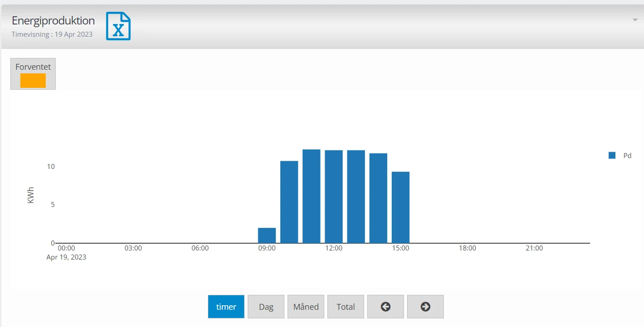
Task: Click the 21:00 axis tick label
Action: pos(534,248)
